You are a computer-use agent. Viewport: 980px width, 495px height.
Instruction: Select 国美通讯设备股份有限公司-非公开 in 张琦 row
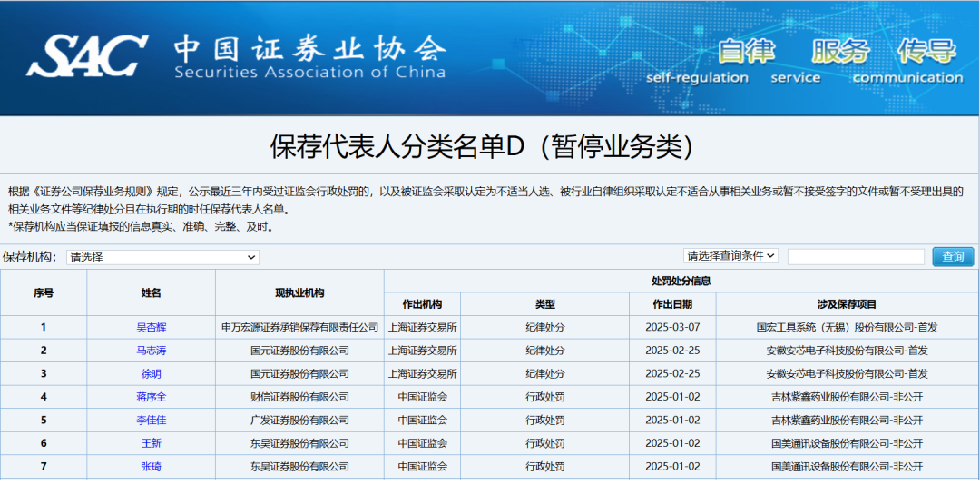[847, 466]
